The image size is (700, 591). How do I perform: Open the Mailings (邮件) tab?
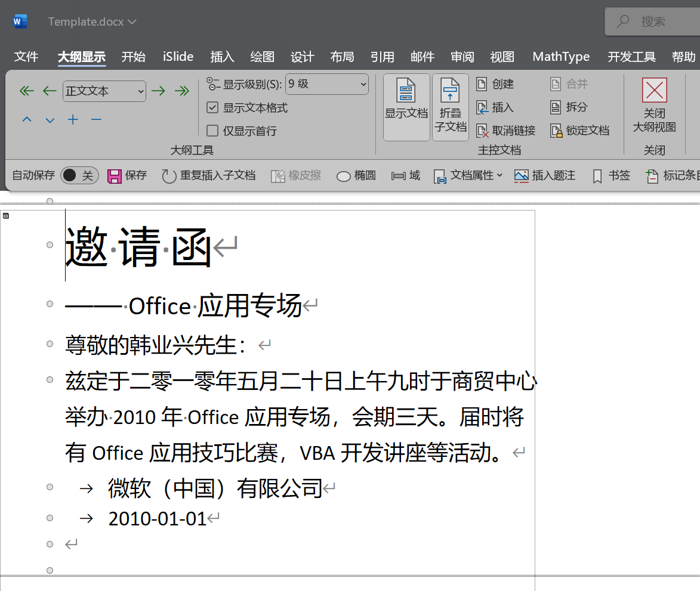(x=423, y=57)
